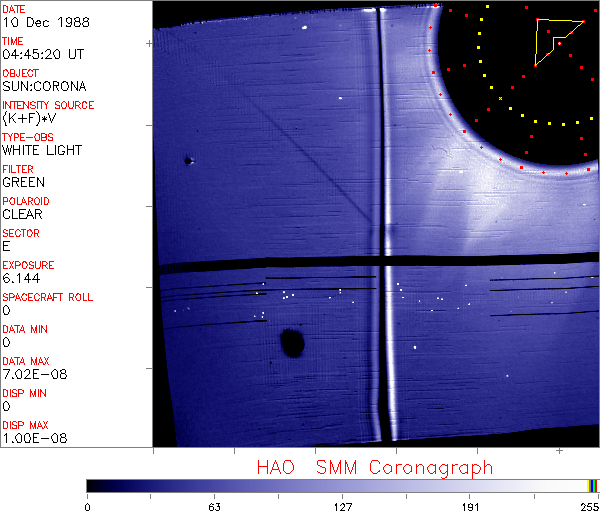Image resolution: width=600 pixels, height=512 pixels.
Task: Click the yellow north-pointing arrow marker
Action: [555, 38]
